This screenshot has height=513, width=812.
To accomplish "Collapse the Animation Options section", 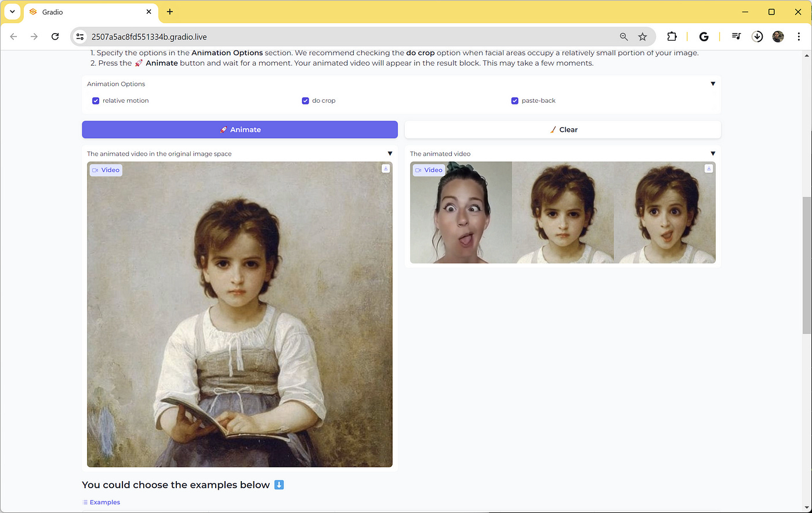I will point(713,84).
